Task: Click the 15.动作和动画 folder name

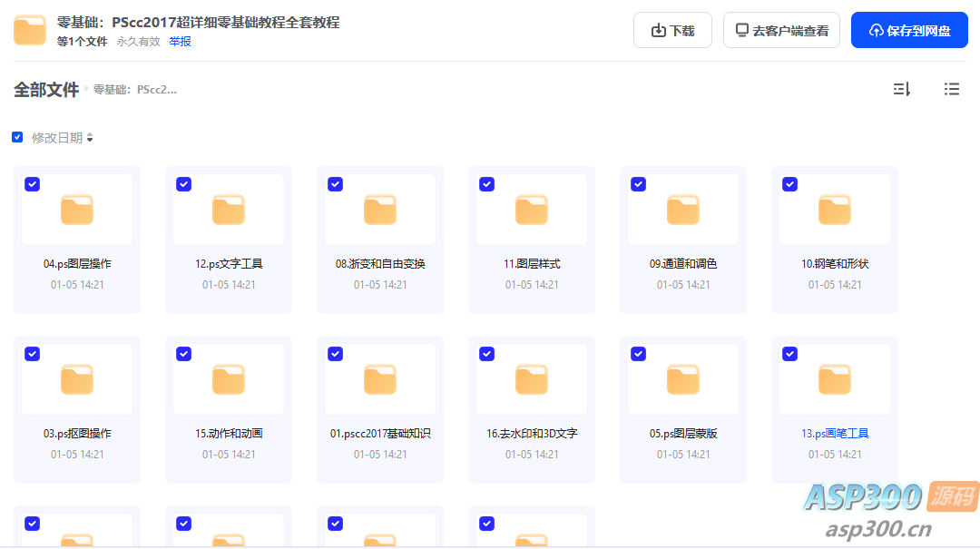Action: click(228, 434)
